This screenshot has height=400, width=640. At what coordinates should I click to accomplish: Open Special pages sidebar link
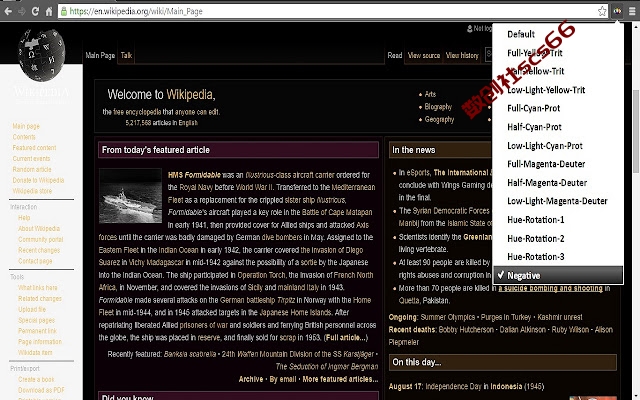point(36,320)
